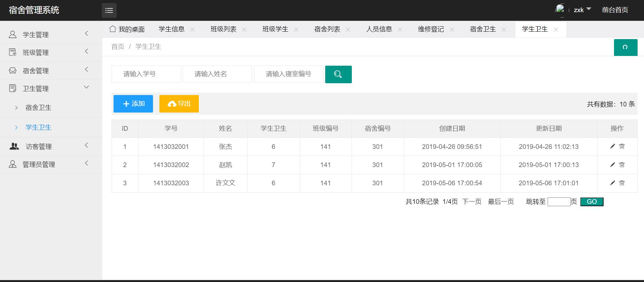The width and height of the screenshot is (644, 282).
Task: Close the 班级列表 tab
Action: [244, 30]
